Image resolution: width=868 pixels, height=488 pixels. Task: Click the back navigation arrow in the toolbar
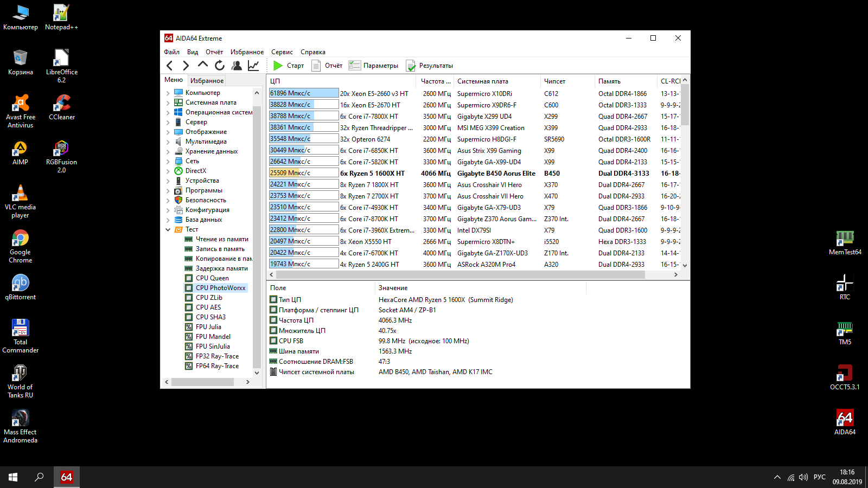coord(170,66)
